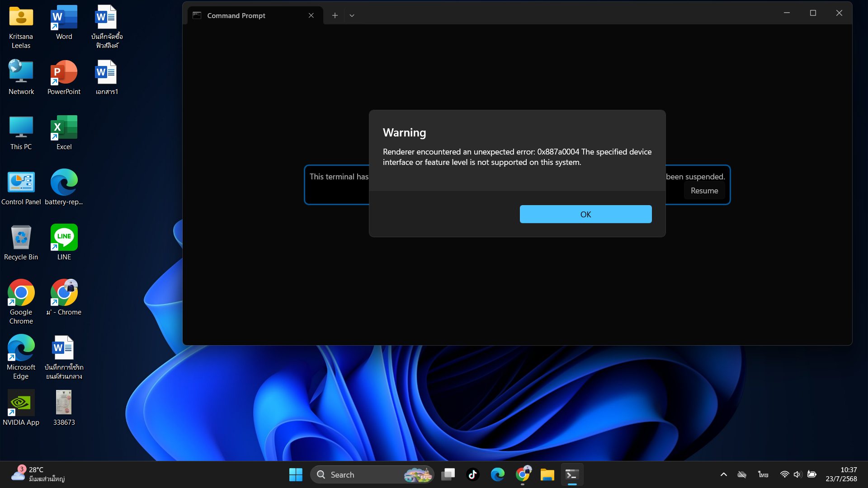Minimize the Command Prompt window
868x488 pixels.
(x=787, y=13)
